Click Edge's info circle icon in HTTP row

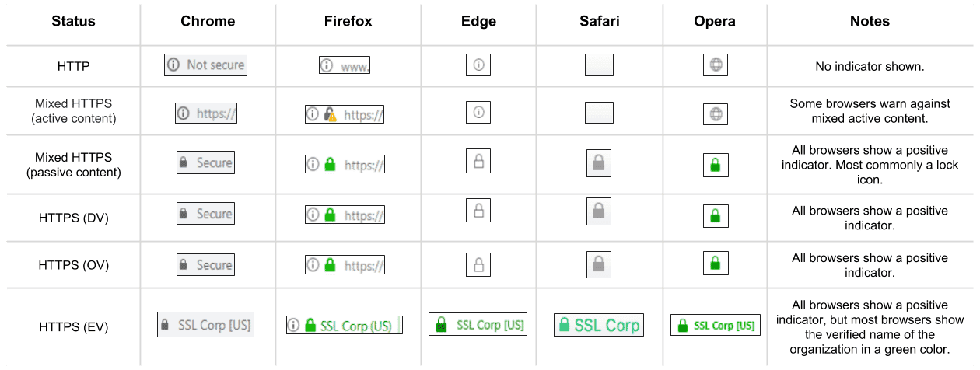point(478,65)
